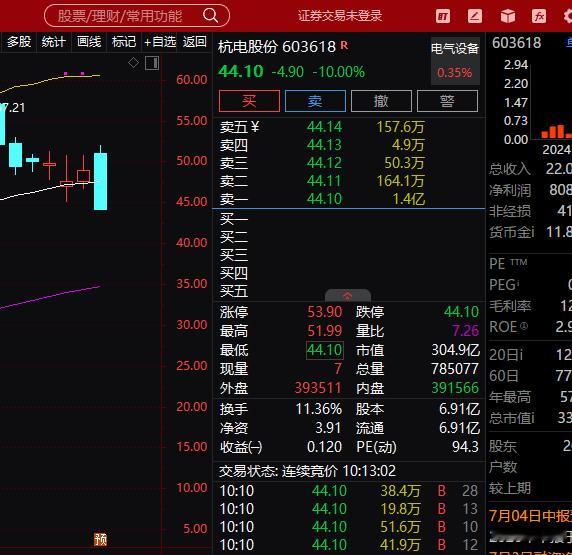Click the 买一 row label
The height and width of the screenshot is (555, 572).
(x=234, y=219)
